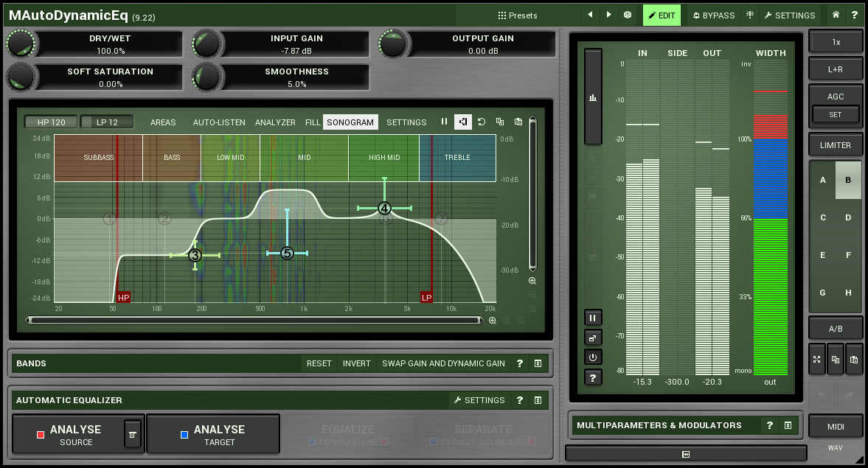Screen dimensions: 868x468
Task: Open the 1x oversampling selector
Action: pos(836,42)
